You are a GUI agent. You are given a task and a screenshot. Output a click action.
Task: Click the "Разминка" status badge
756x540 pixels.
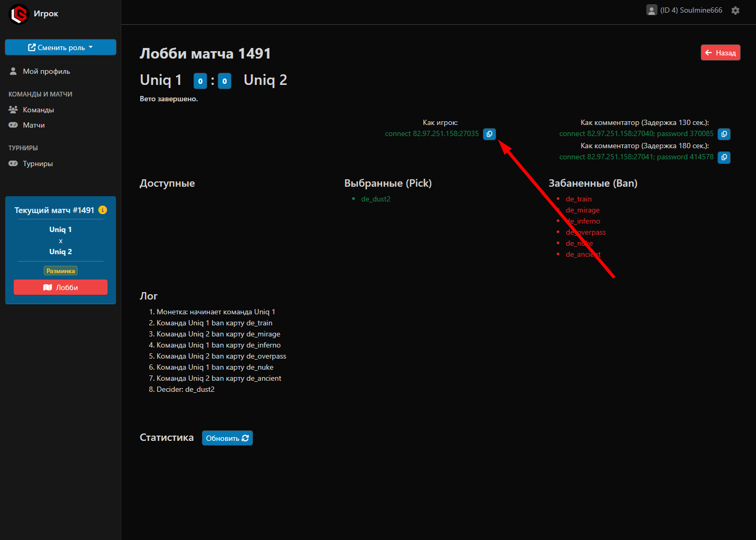coord(61,271)
